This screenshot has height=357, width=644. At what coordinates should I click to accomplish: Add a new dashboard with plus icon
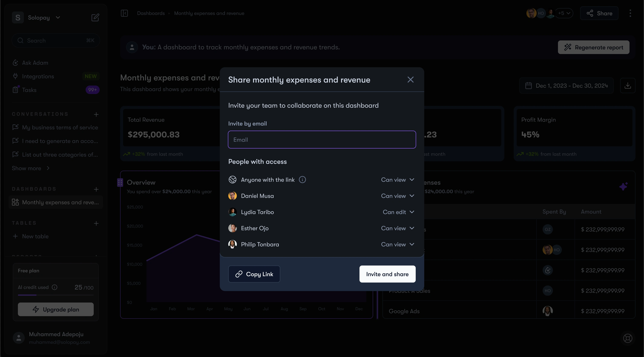96,189
